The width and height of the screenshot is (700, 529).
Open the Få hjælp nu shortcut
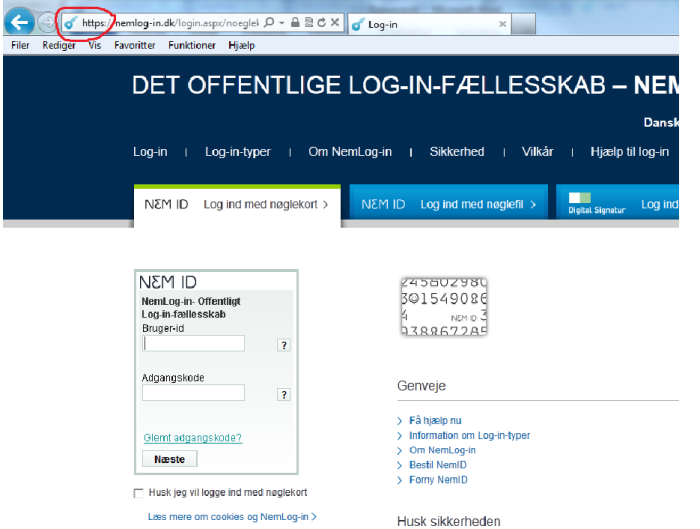[x=435, y=421]
